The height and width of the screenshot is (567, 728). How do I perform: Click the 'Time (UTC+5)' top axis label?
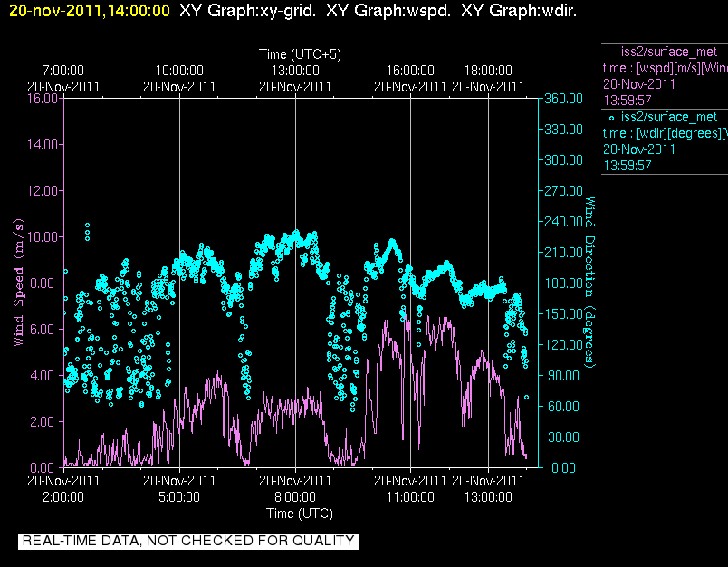(300, 54)
